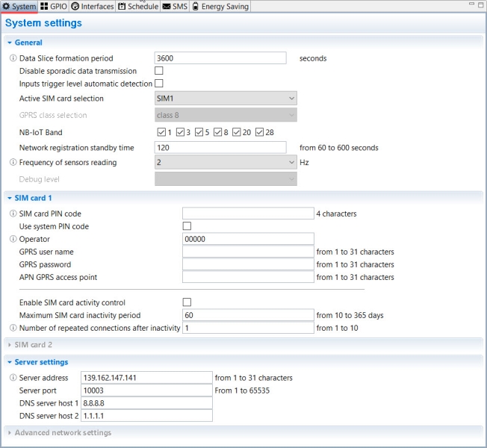Open Active SIM card selection dropdown
The image size is (487, 448).
226,98
